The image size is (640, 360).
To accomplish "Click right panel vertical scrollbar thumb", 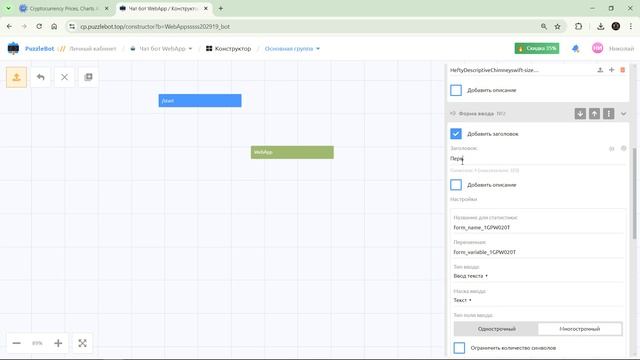I will (634, 193).
